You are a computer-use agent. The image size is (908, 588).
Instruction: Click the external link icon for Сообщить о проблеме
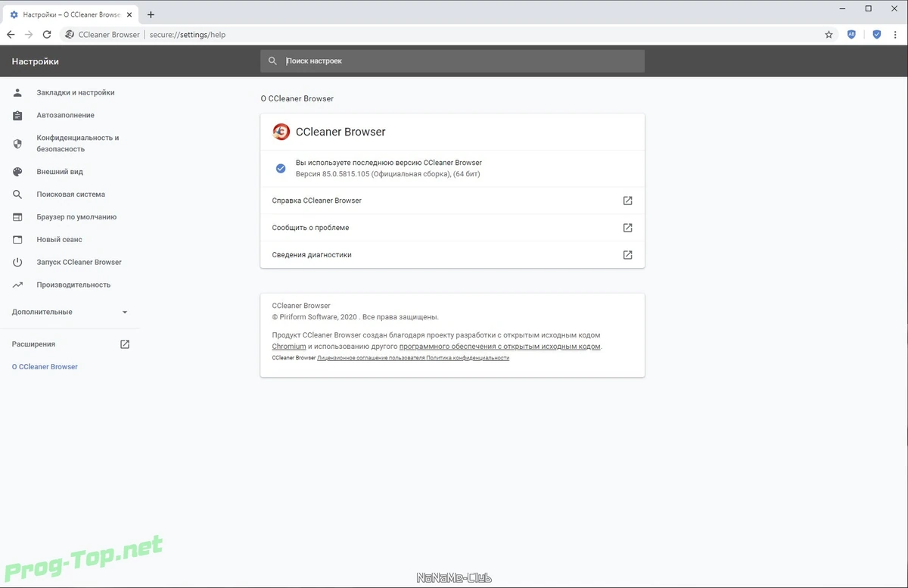coord(627,228)
